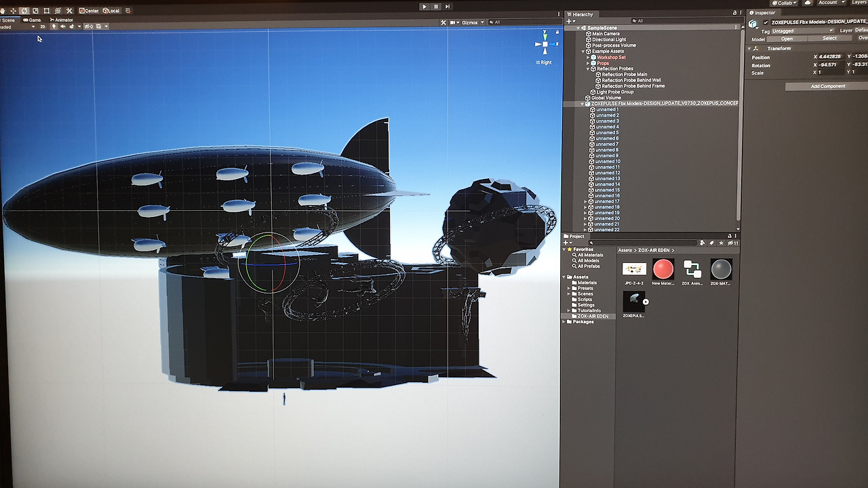Screen dimensions: 868x488
Task: Select unnamed 5 in Hierarchy
Action: 607,133
